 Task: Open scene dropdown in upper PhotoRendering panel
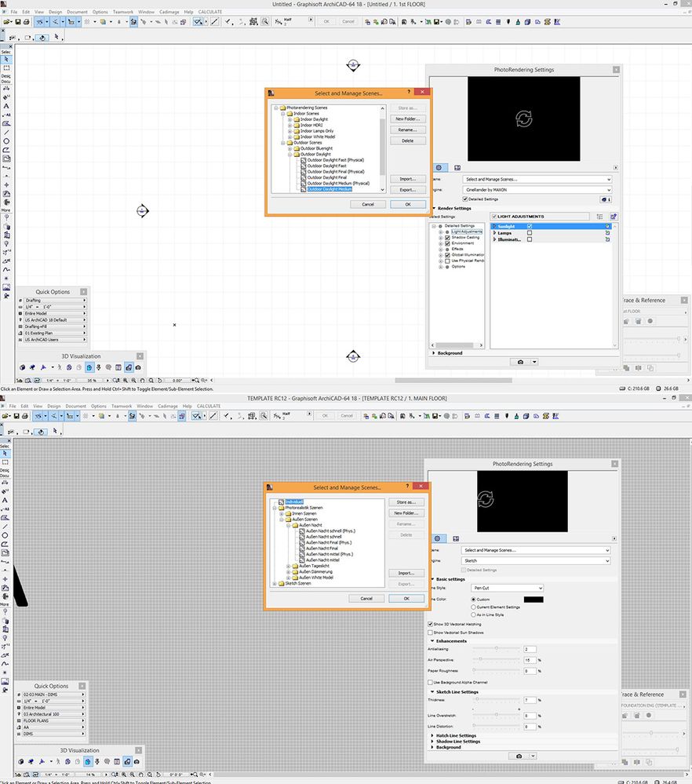coord(537,179)
